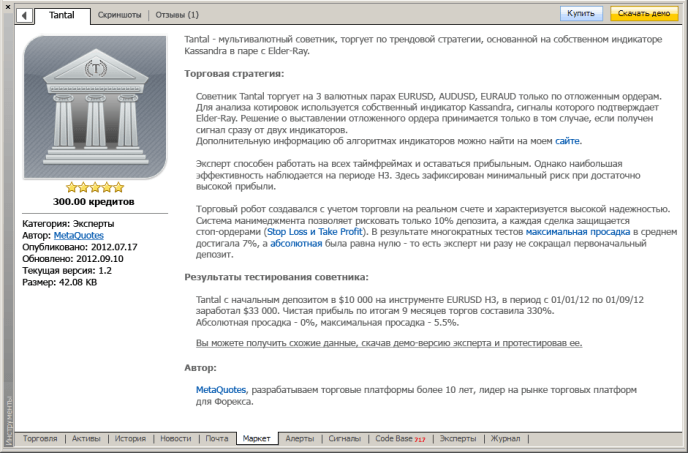Screen dimensions: 688x453
Task: Select the Tantal tab
Action: [62, 15]
